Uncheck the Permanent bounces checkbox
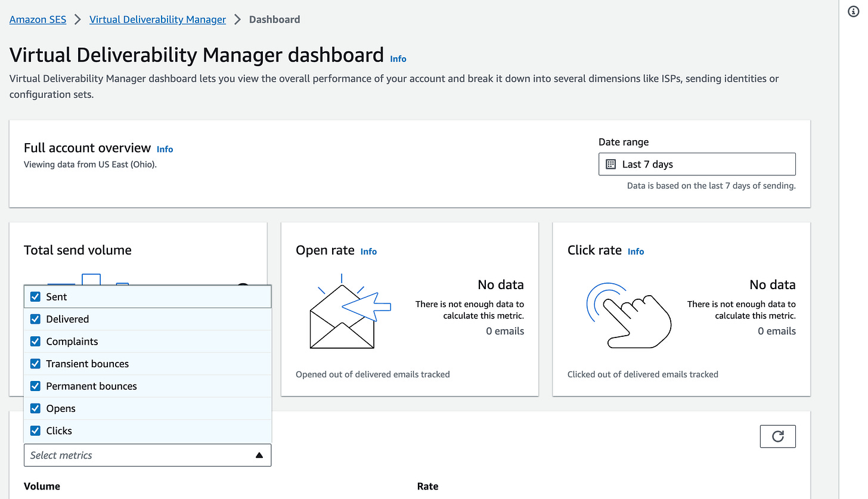The height and width of the screenshot is (499, 868). 35,386
